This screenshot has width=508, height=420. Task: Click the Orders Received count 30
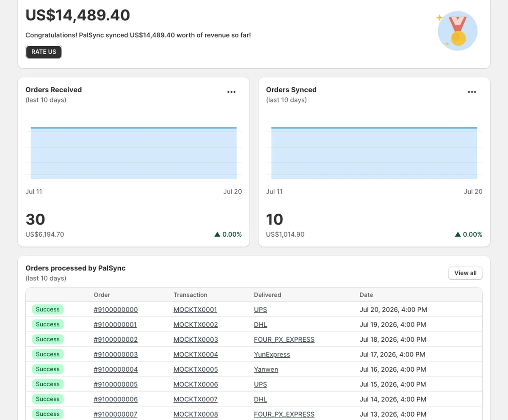35,219
